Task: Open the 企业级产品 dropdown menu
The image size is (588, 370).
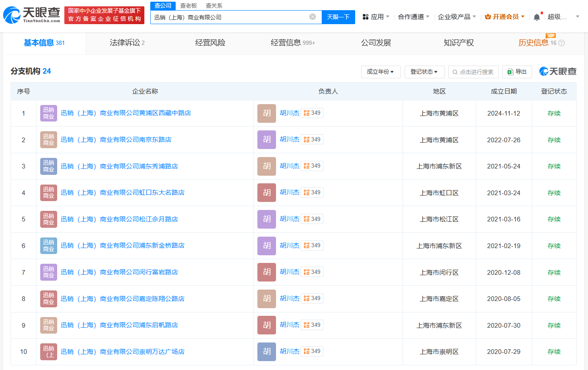Action: 456,17
